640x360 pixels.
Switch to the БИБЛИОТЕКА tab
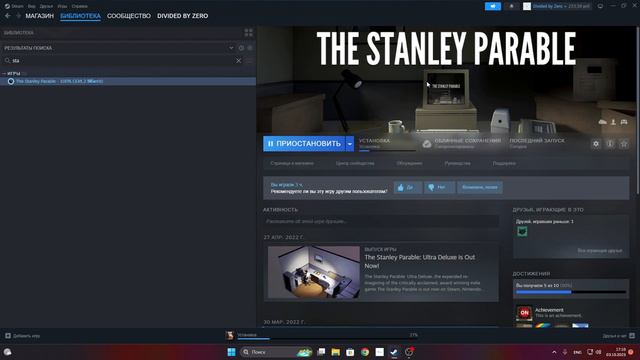[80, 16]
